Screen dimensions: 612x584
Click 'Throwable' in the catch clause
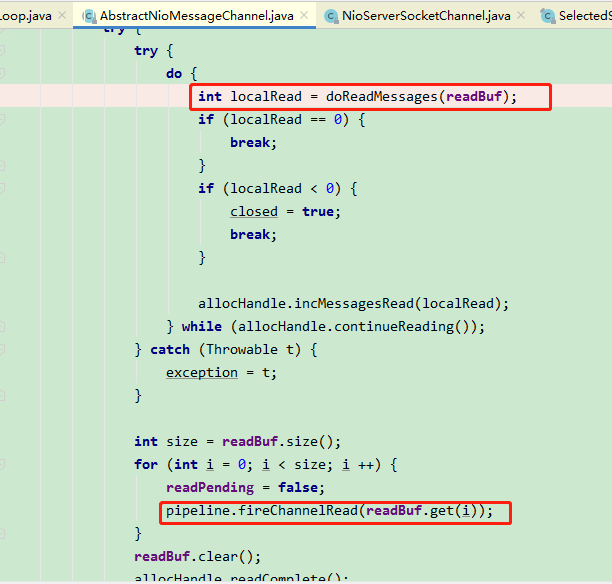click(242, 349)
